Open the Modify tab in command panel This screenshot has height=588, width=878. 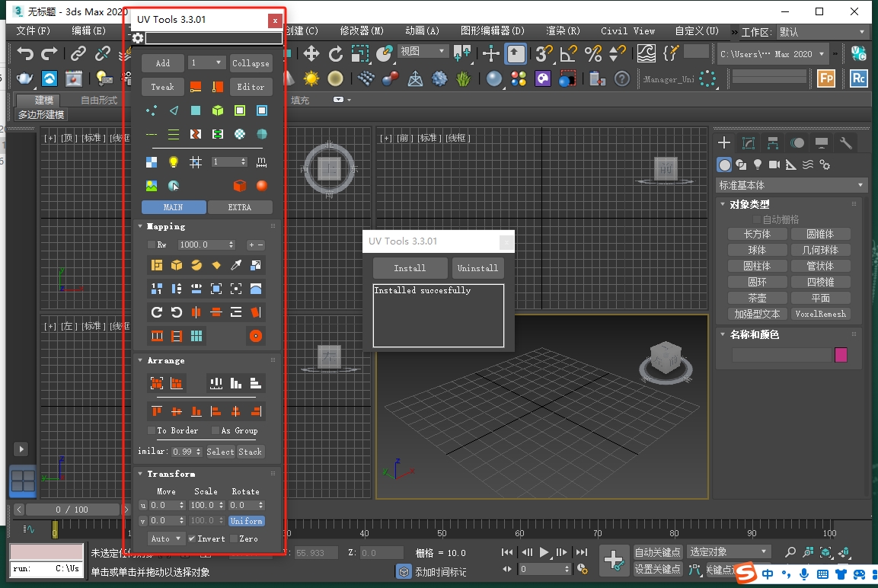click(x=749, y=142)
